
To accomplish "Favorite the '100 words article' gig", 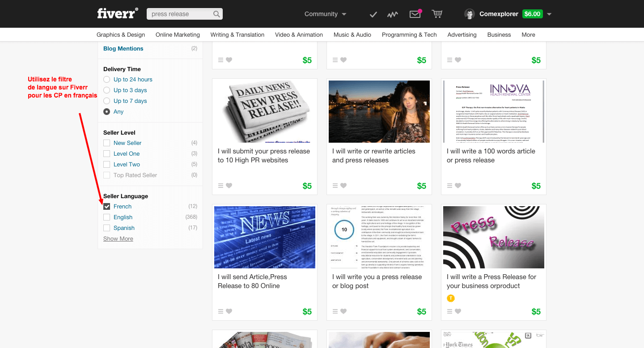I will click(458, 186).
